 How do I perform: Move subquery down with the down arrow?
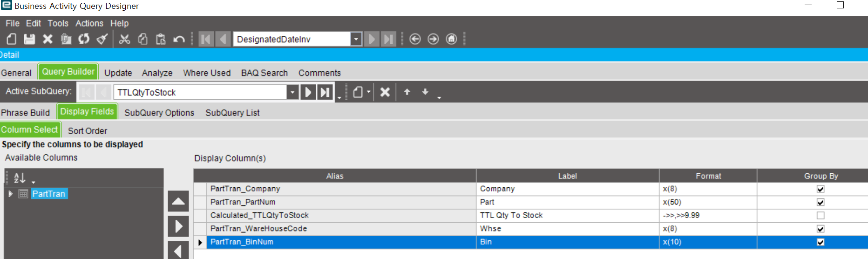tap(425, 92)
